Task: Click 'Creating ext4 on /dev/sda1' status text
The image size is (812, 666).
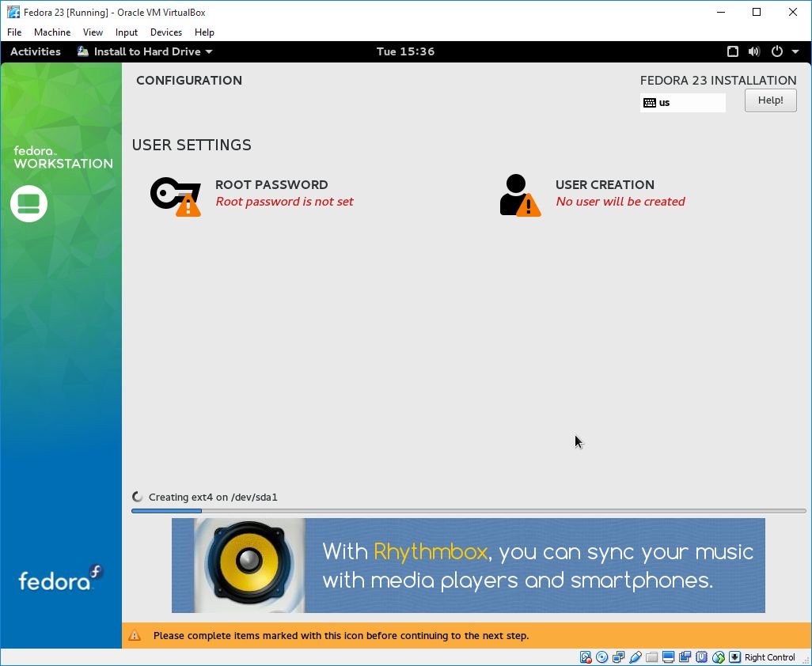Action: click(x=213, y=498)
